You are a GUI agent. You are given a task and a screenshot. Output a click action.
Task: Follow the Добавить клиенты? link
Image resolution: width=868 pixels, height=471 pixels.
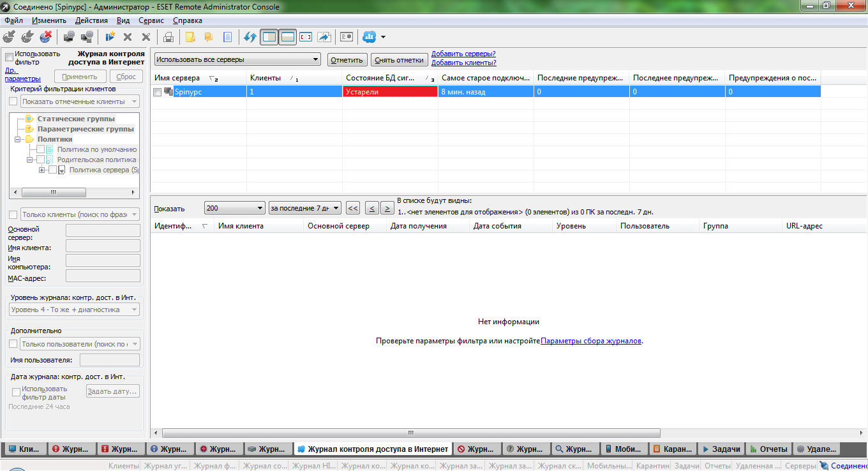point(464,63)
